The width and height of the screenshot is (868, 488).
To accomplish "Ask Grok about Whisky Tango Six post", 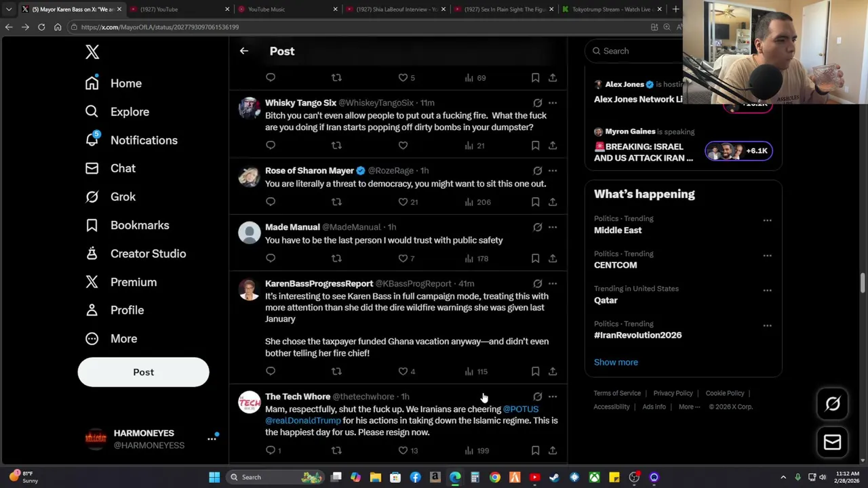I will click(x=537, y=103).
